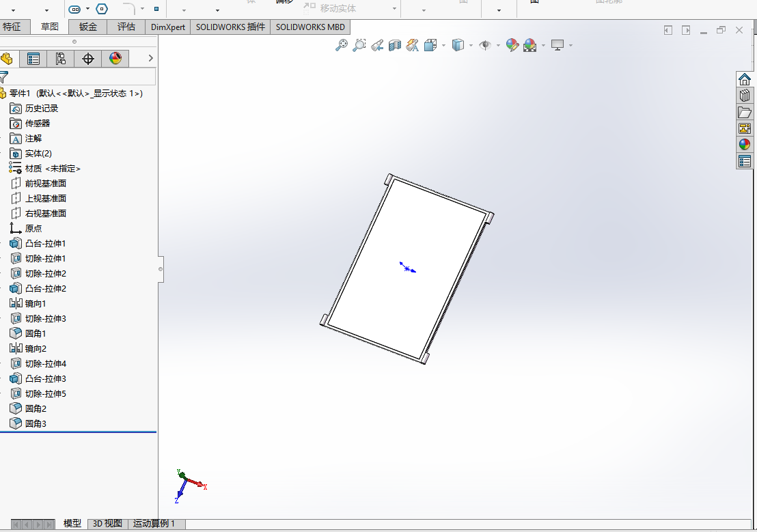The image size is (757, 532).
Task: Click the Zoom to Fit magnifier icon
Action: point(342,45)
